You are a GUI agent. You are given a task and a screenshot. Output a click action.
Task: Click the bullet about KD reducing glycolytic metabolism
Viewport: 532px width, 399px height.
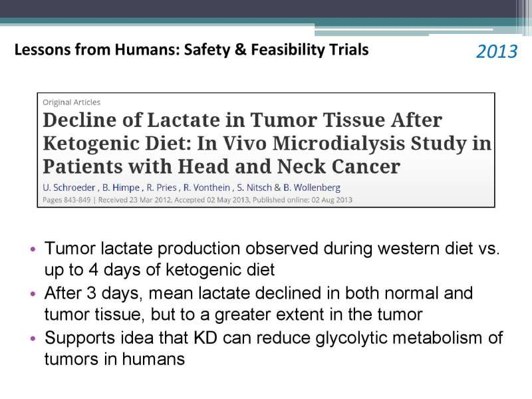point(273,348)
